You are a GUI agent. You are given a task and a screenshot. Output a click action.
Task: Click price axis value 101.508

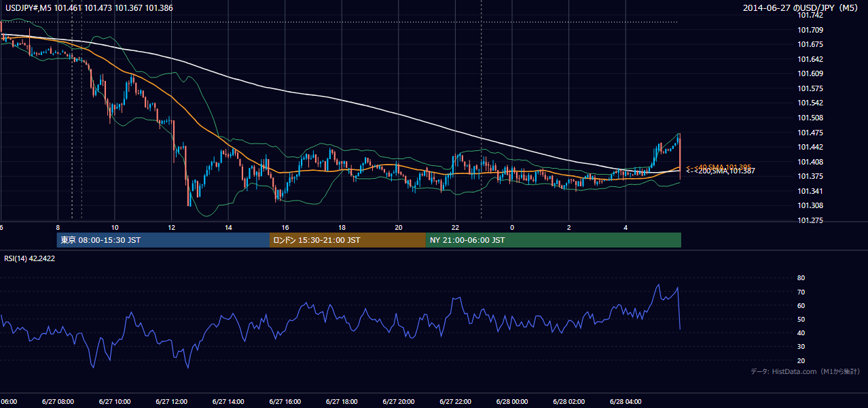(810, 118)
